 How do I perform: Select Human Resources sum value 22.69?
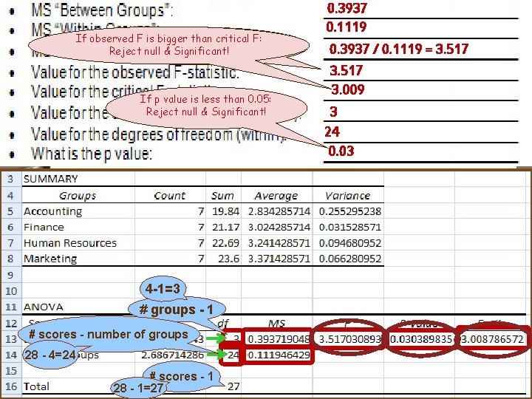point(223,243)
